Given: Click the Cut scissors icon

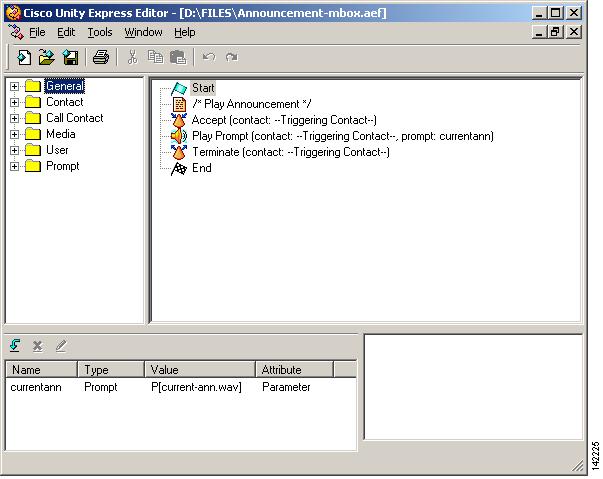Looking at the screenshot, I should [x=132, y=58].
